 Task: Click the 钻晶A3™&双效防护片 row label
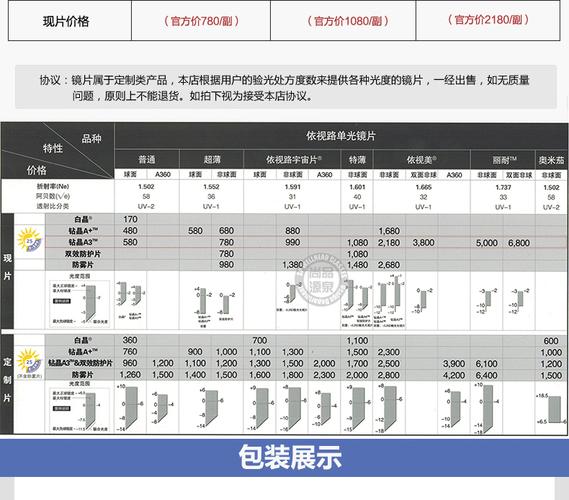81,363
